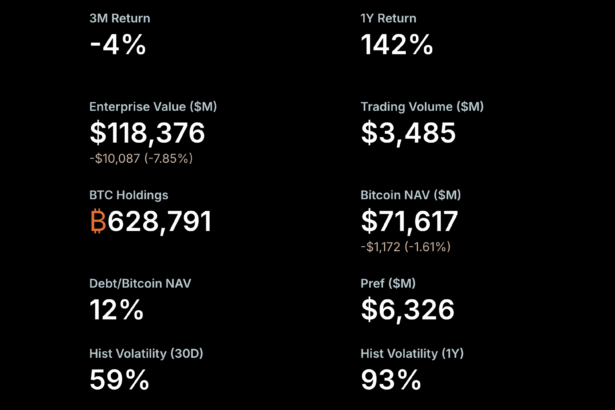Select the BTC Holdings label
Image resolution: width=615 pixels, height=410 pixels.
coord(128,195)
